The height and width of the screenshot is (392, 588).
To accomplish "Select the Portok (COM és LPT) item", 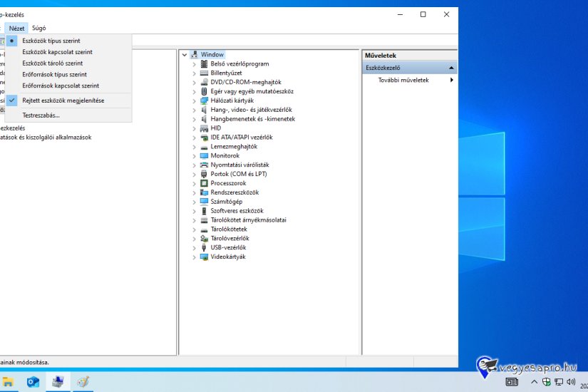I will pos(239,174).
